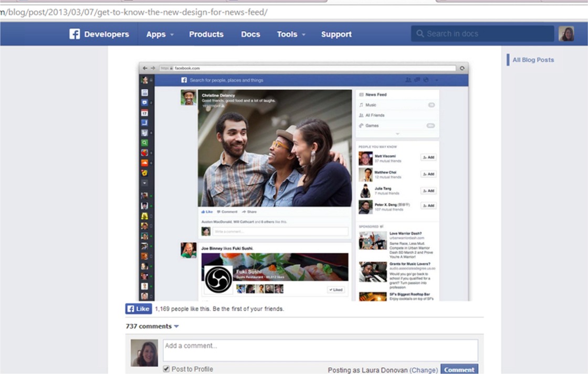
Task: Click Add button next to Julia Tang
Action: pos(428,191)
